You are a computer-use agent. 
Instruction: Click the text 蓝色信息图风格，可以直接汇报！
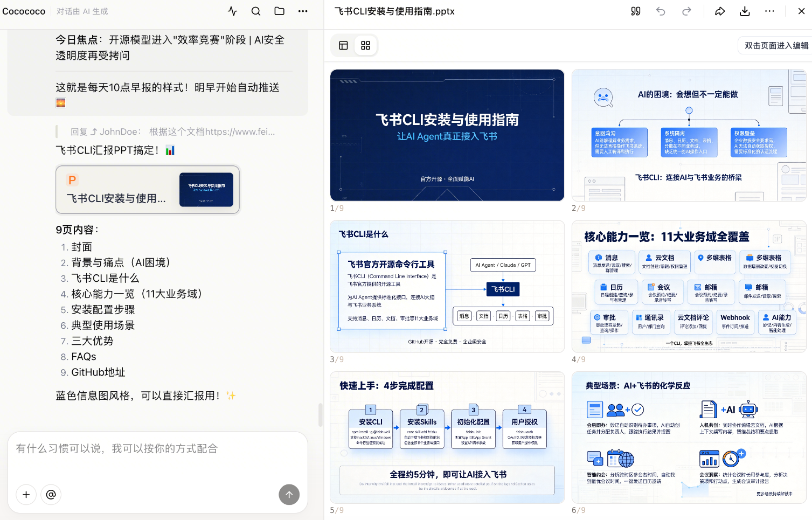click(138, 396)
